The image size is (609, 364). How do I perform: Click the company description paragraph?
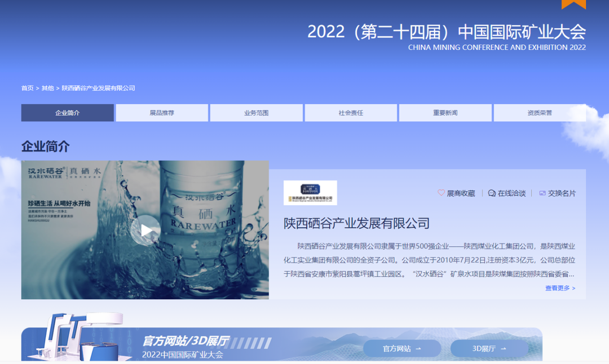(x=429, y=260)
